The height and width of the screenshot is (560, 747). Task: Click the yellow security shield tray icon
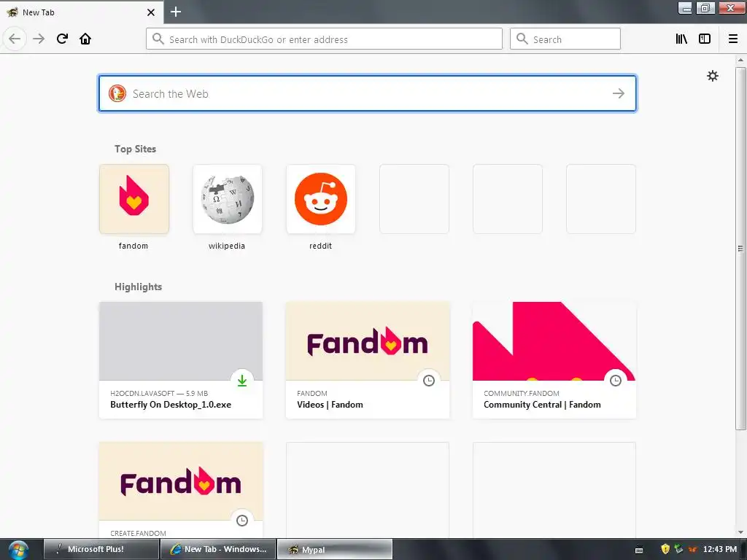pyautogui.click(x=665, y=549)
